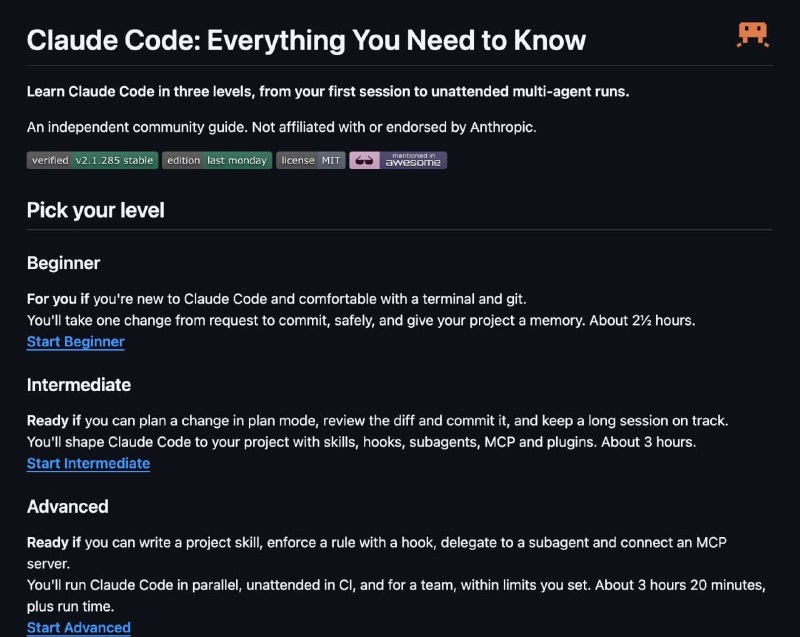Click the green 'last monday' badge value
Image resolution: width=800 pixels, height=637 pixels.
(237, 160)
